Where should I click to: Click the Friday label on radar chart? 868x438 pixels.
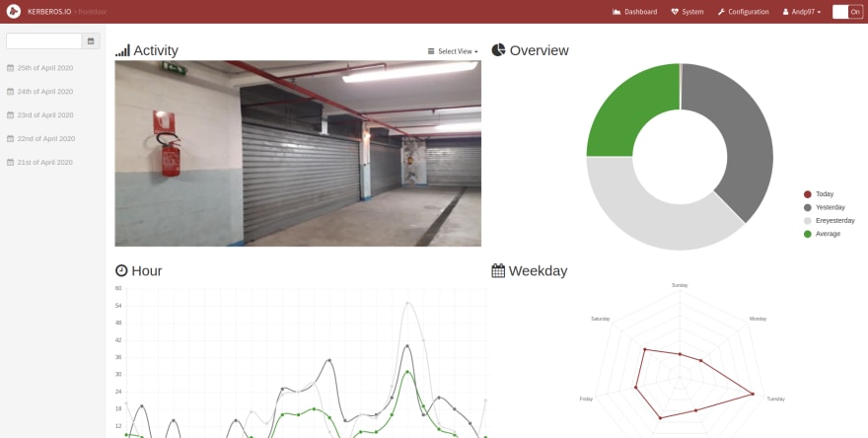point(586,399)
